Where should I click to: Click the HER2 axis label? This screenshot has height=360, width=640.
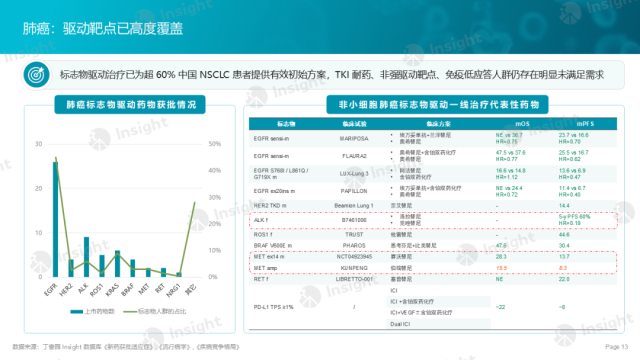(66, 289)
